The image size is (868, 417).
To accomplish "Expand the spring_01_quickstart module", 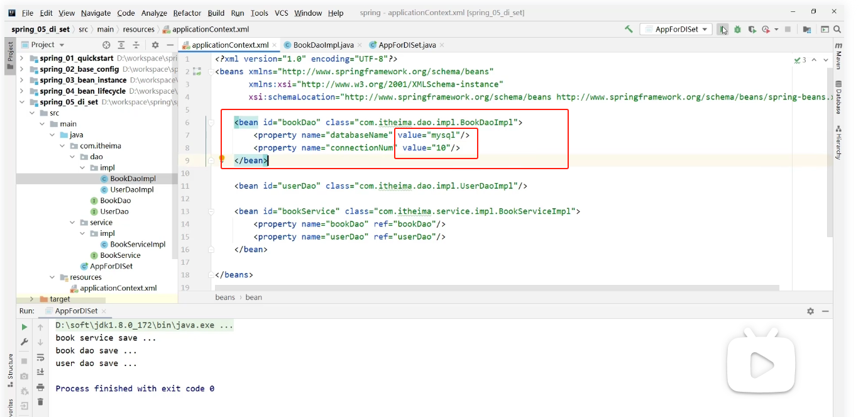I will tap(22, 58).
